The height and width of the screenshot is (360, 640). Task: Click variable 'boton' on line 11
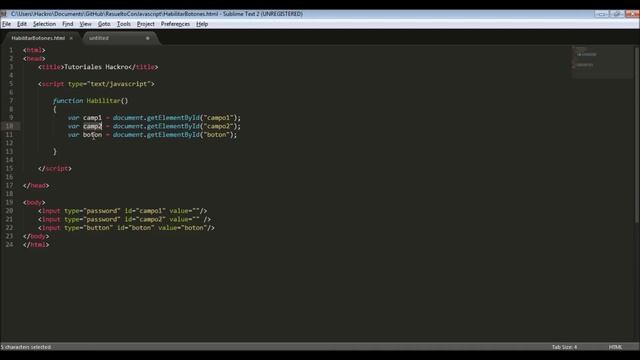[92, 135]
